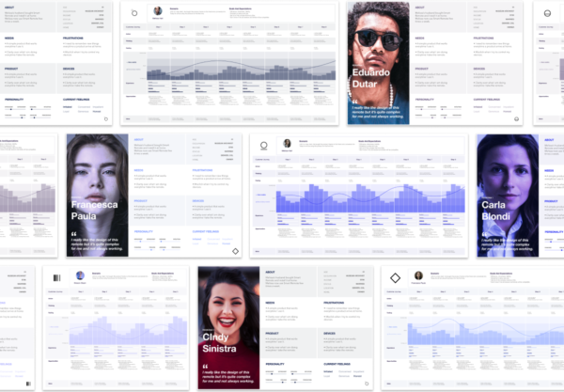The width and height of the screenshot is (564, 392).
Task: Click the Devices heading on Francesca Paula's card
Action: point(198,200)
